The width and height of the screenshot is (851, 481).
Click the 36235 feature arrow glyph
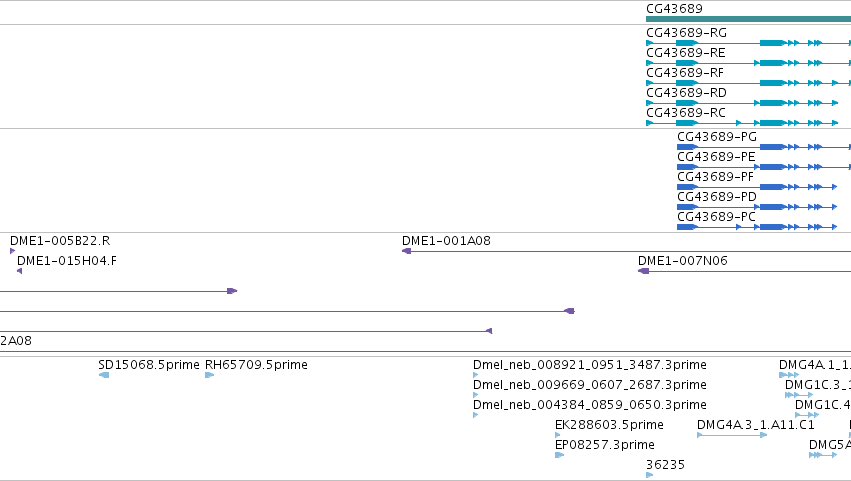pyautogui.click(x=650, y=475)
